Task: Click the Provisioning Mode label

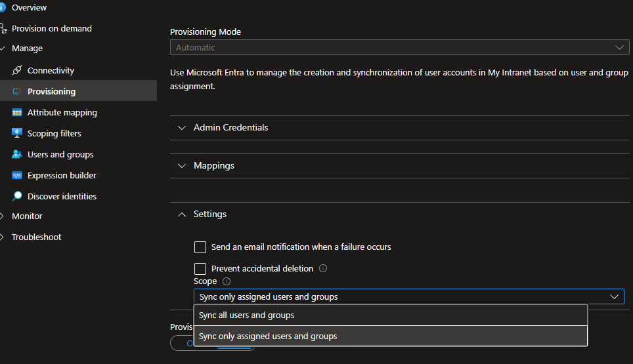Action: [x=206, y=32]
